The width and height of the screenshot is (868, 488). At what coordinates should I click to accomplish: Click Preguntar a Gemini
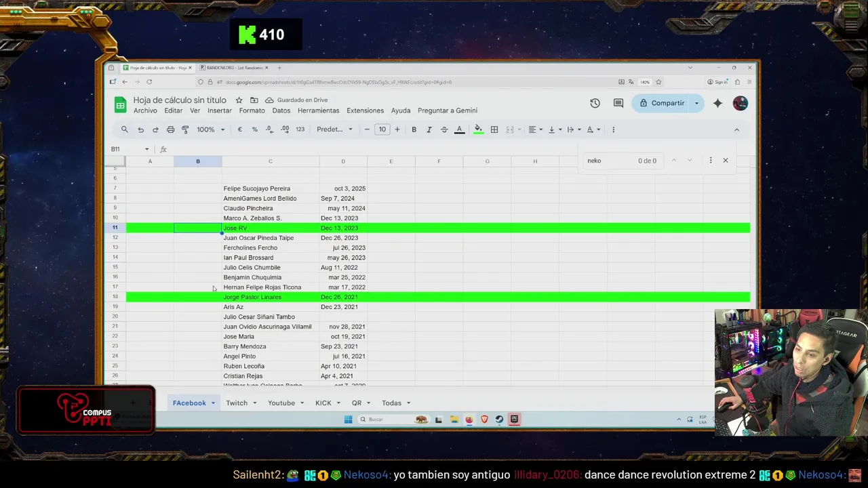(x=448, y=110)
